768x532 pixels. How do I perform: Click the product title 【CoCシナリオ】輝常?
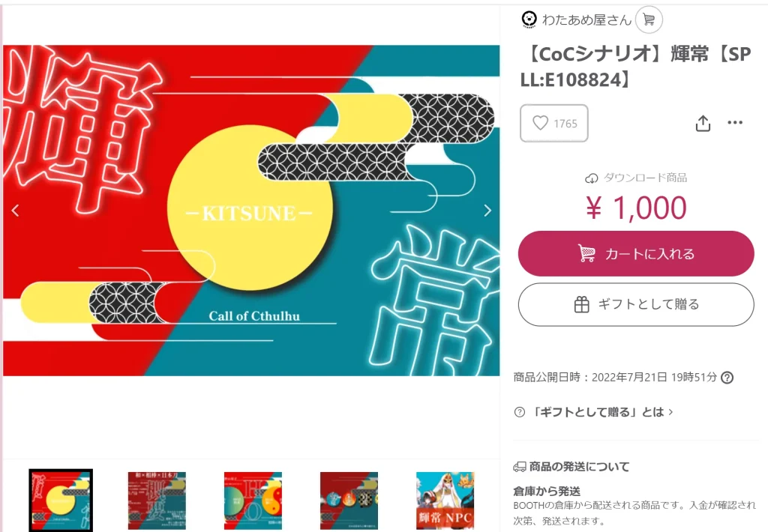click(x=636, y=67)
